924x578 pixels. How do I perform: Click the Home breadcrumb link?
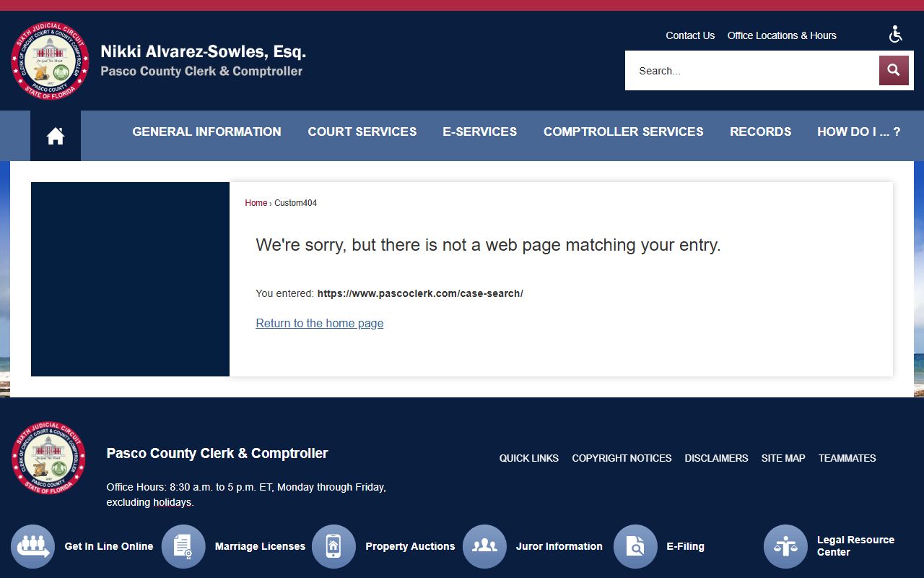256,203
